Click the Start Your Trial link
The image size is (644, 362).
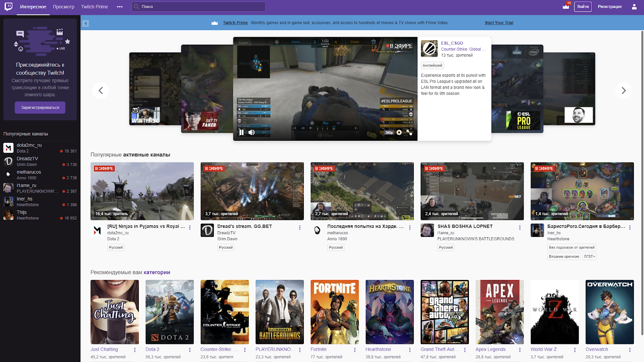pyautogui.click(x=499, y=23)
